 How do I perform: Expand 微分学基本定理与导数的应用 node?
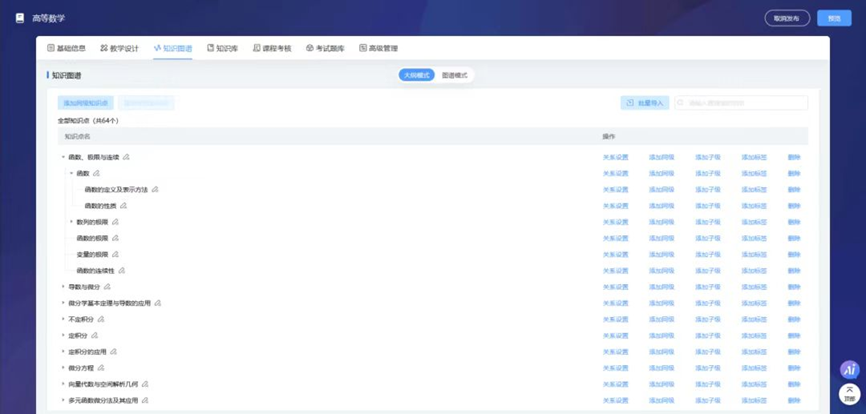[x=63, y=303]
